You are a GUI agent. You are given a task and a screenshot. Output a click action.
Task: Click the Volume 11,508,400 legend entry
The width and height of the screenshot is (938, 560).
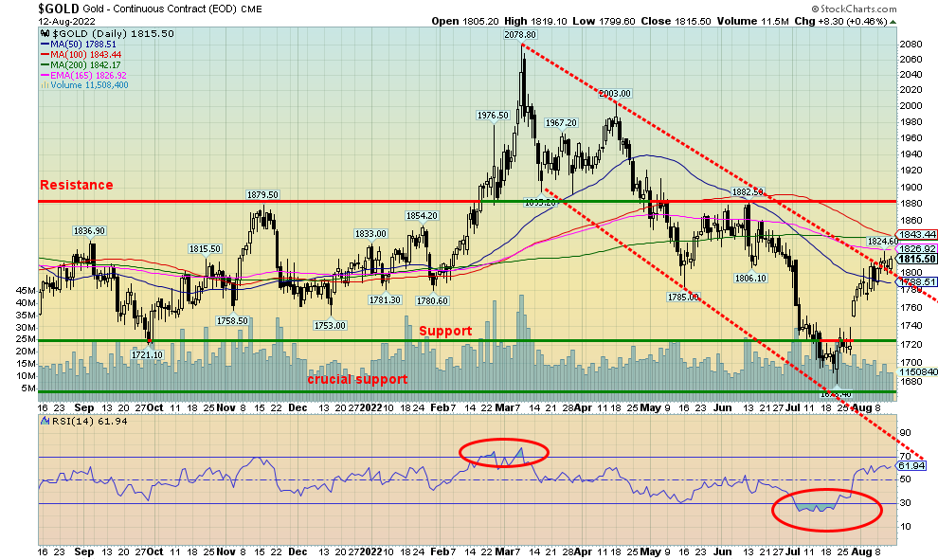coord(85,85)
